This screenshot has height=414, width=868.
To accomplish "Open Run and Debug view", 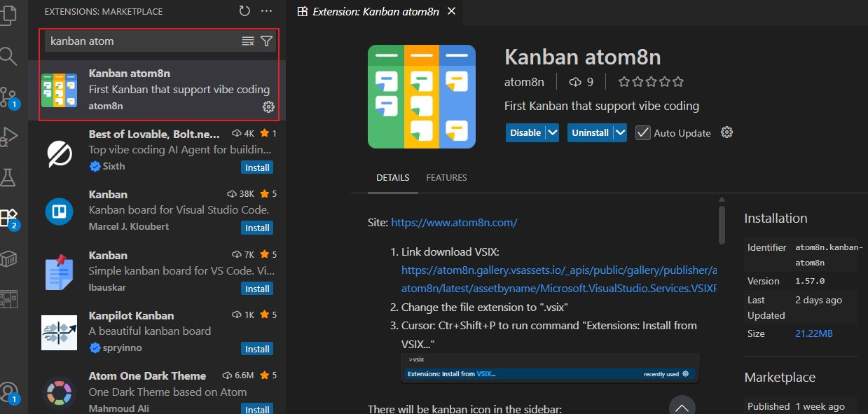I will click(8, 136).
